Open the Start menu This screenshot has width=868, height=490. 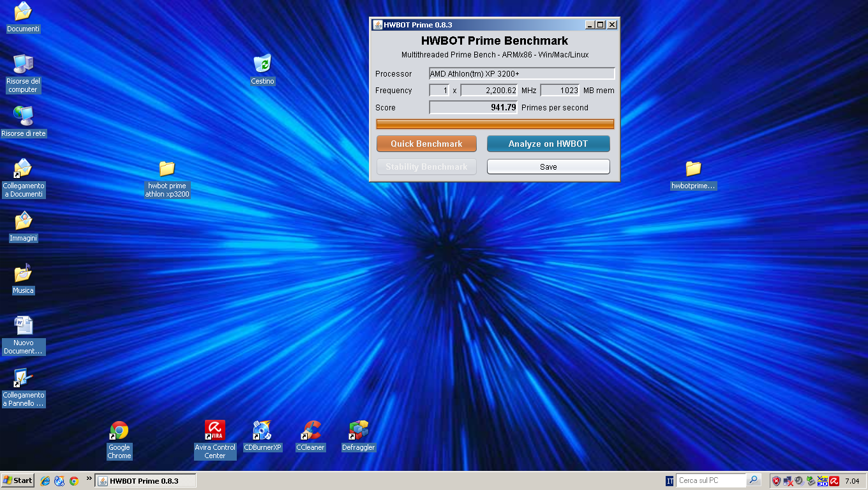(18, 480)
